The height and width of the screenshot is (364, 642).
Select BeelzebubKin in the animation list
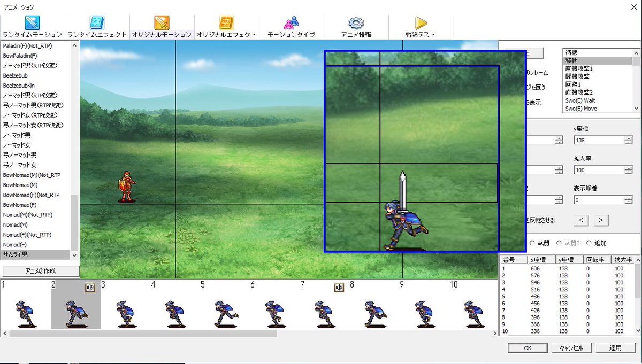tap(35, 85)
